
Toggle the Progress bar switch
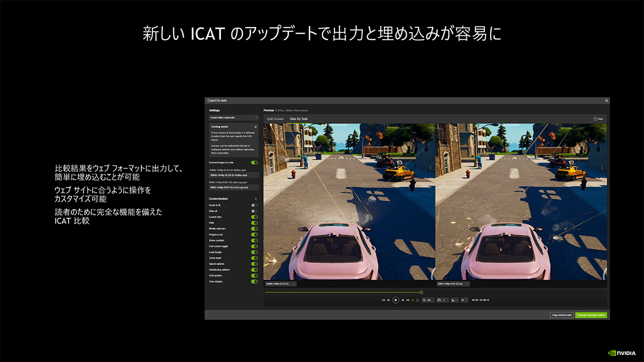(x=255, y=234)
